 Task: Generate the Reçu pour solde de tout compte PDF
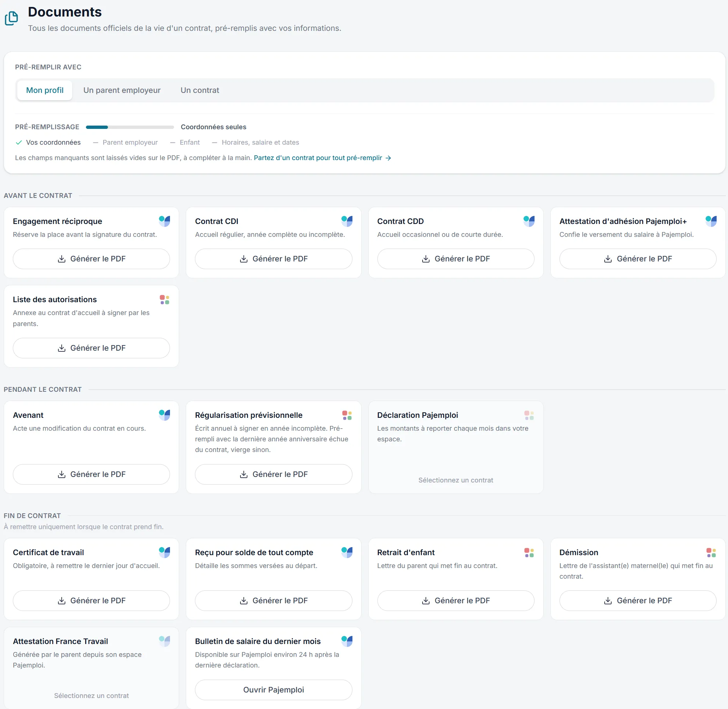point(274,600)
